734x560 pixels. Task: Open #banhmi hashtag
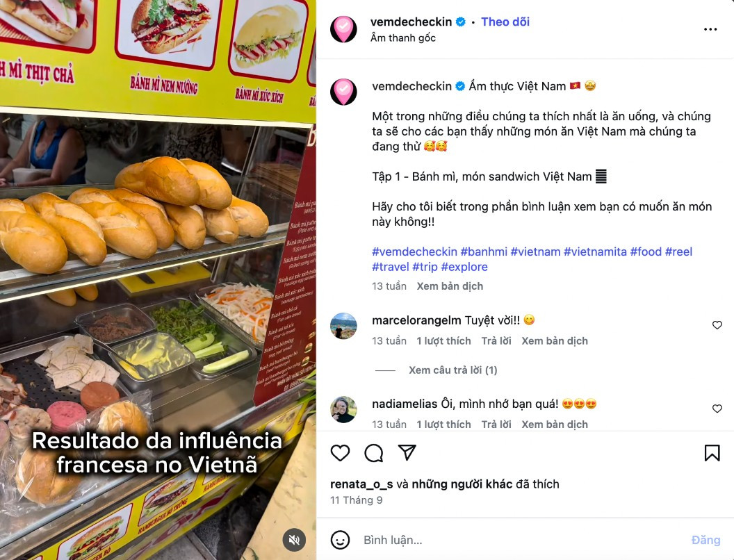(484, 252)
